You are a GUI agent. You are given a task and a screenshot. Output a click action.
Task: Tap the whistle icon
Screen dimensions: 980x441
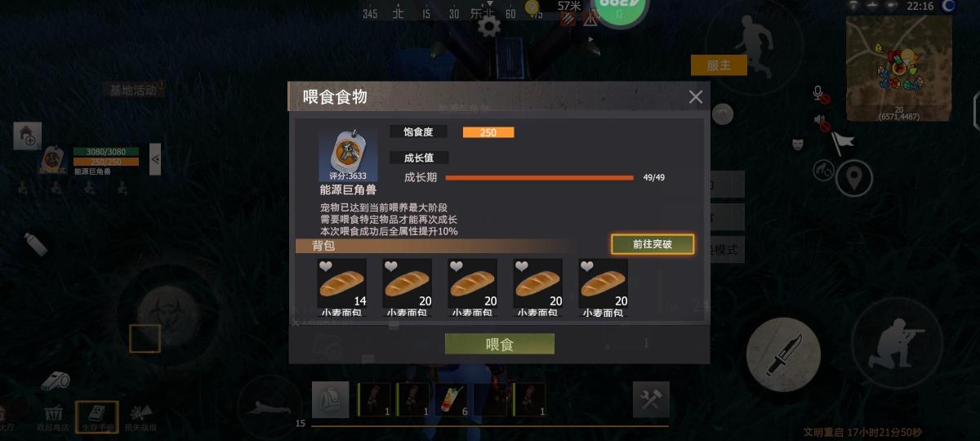click(56, 381)
